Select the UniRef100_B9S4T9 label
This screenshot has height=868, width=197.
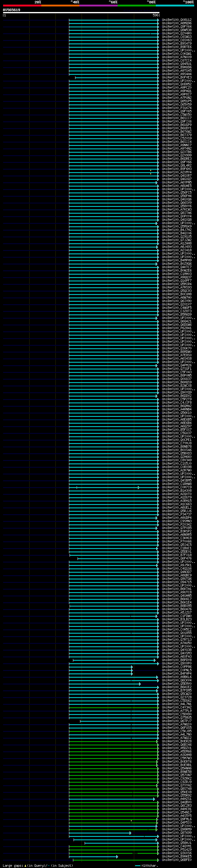177,43
